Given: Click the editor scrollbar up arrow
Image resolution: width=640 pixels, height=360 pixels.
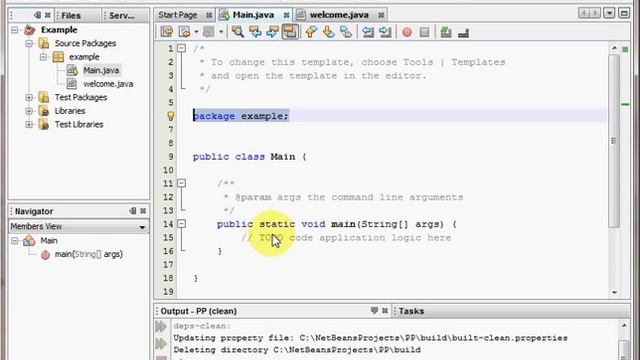Looking at the screenshot, I should (614, 48).
